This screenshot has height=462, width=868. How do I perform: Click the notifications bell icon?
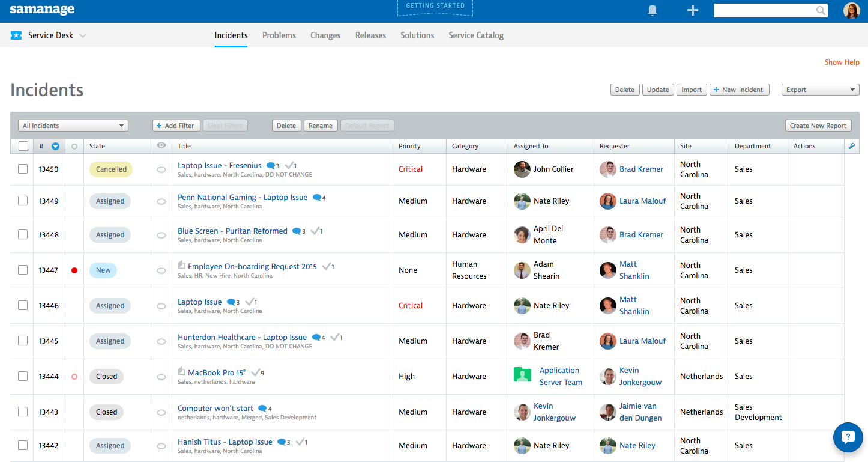click(x=653, y=10)
